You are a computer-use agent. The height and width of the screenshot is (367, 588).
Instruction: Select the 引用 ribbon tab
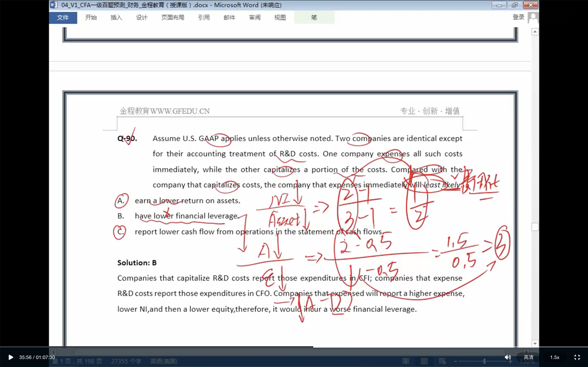coord(204,17)
